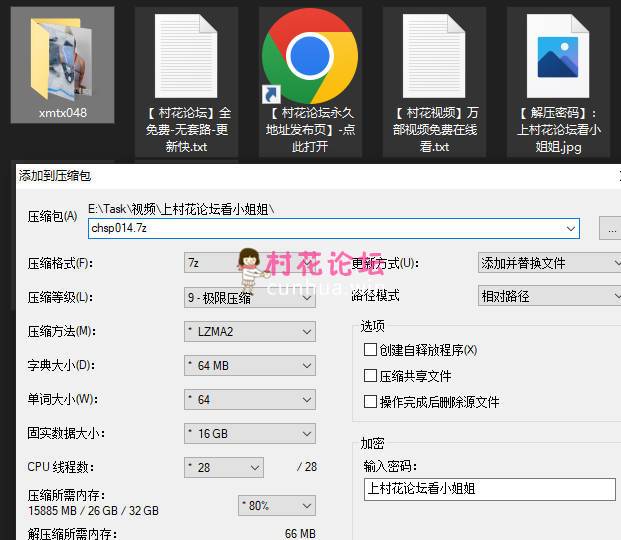Expand the 固实数据大小 16 GB dropdown

(x=250, y=433)
